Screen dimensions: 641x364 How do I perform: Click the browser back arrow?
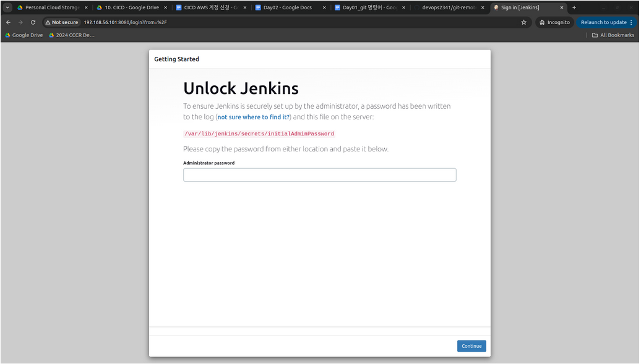pyautogui.click(x=8, y=22)
